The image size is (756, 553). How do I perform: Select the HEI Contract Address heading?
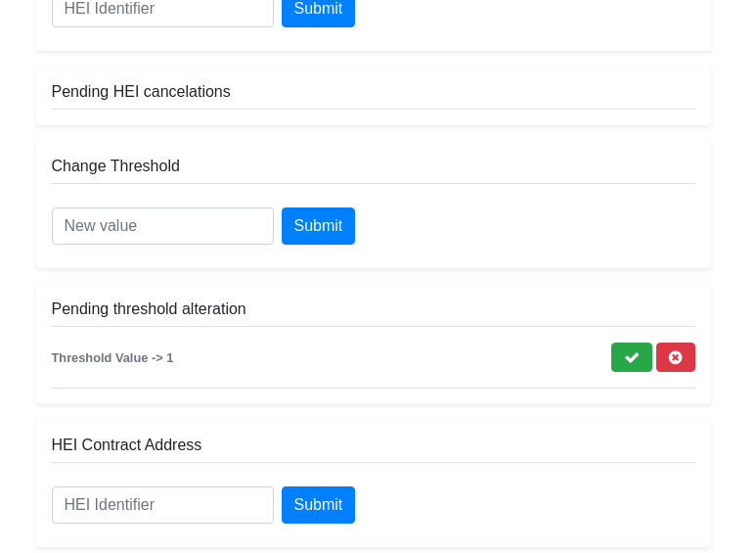126,445
